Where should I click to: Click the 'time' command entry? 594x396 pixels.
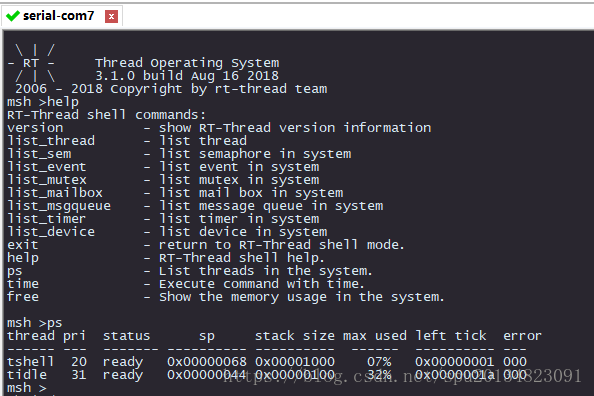23,284
